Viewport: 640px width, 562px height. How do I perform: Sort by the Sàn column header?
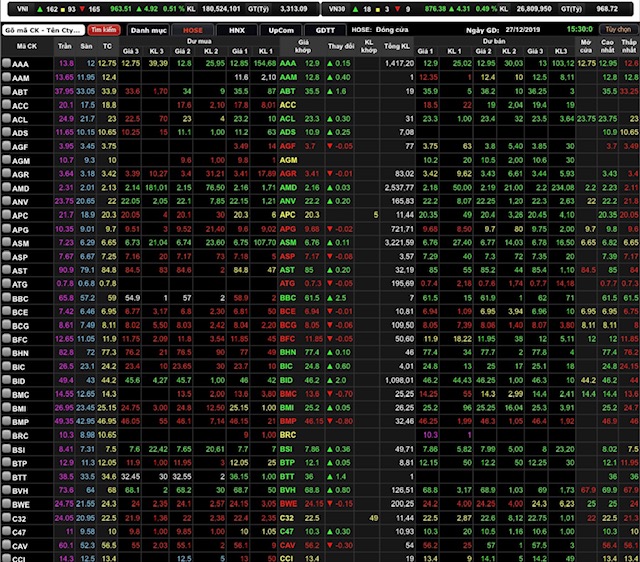coord(86,46)
